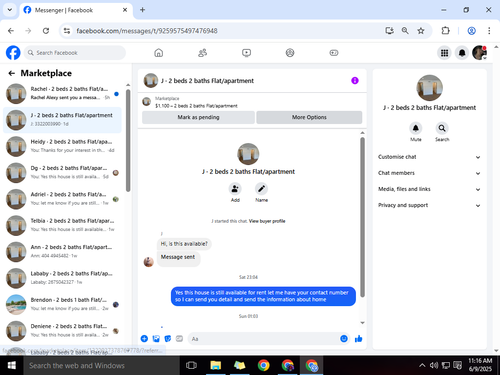Open more actions plus icon in composer
Screen dimensions: 500x375
[144, 339]
